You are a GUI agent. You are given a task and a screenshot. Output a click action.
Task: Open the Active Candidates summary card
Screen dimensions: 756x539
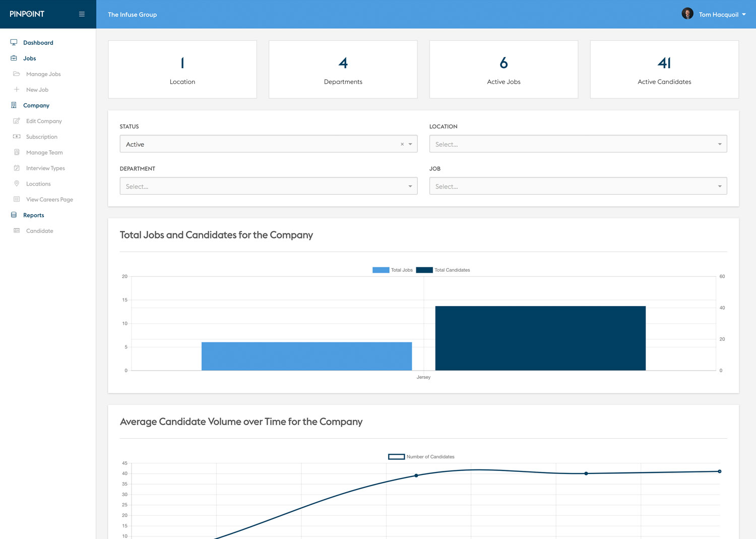tap(664, 70)
